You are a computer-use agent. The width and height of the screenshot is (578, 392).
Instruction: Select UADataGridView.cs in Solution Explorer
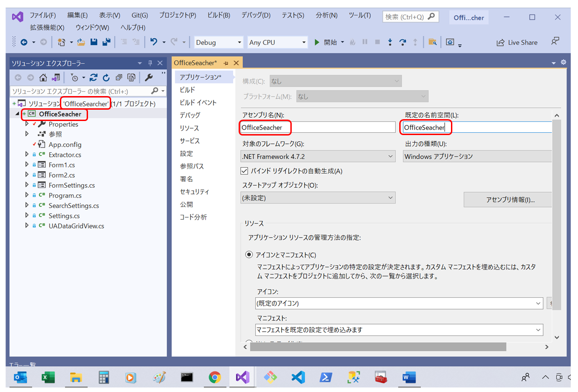tap(76, 226)
